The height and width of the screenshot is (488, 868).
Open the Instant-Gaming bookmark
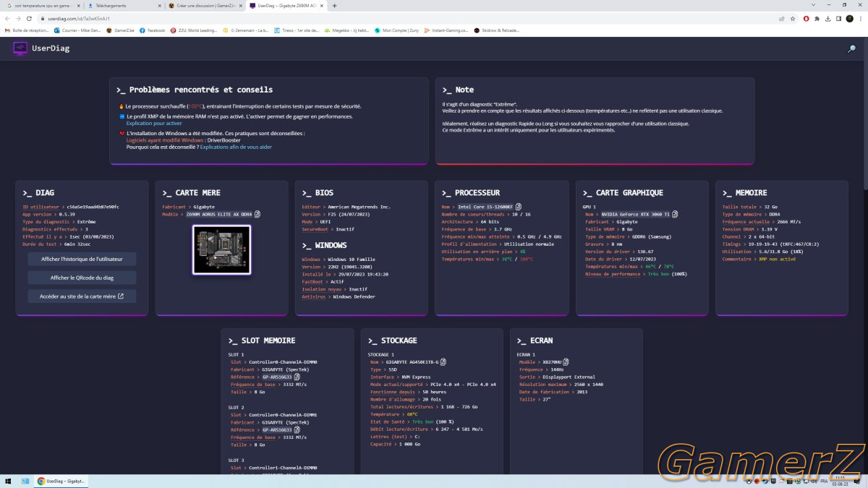click(447, 30)
